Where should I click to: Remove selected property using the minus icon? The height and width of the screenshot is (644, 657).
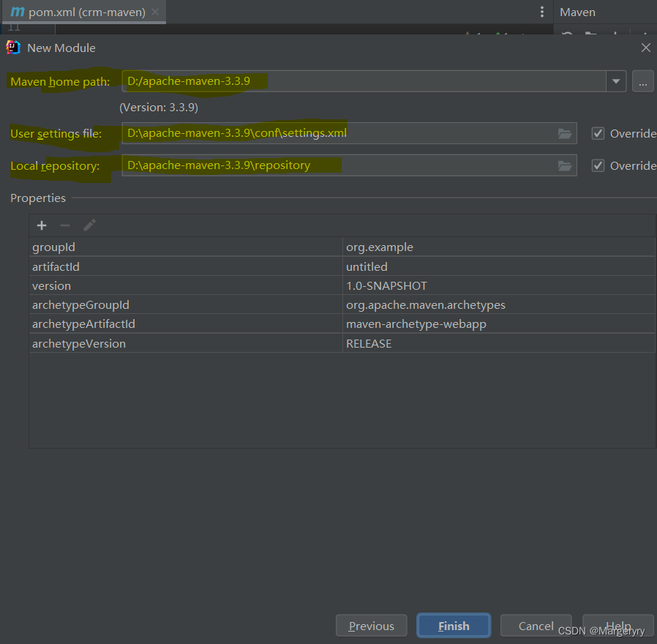[x=65, y=225]
